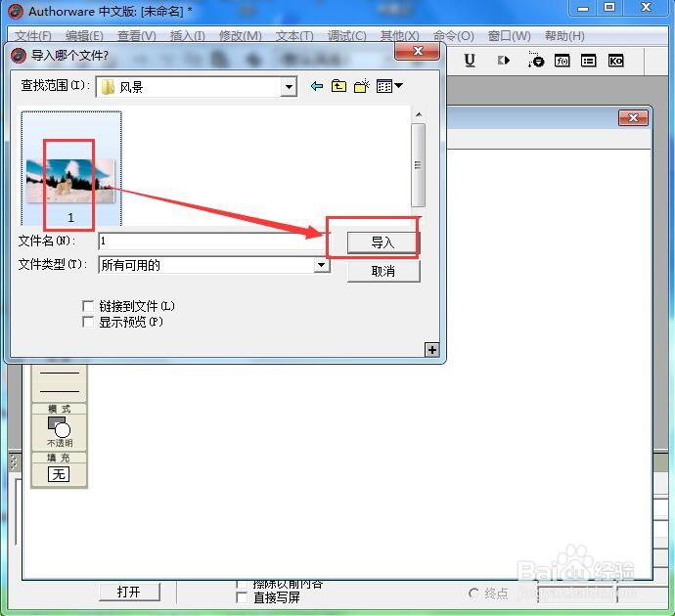
Task: Open the view menu icon
Action: click(x=389, y=86)
